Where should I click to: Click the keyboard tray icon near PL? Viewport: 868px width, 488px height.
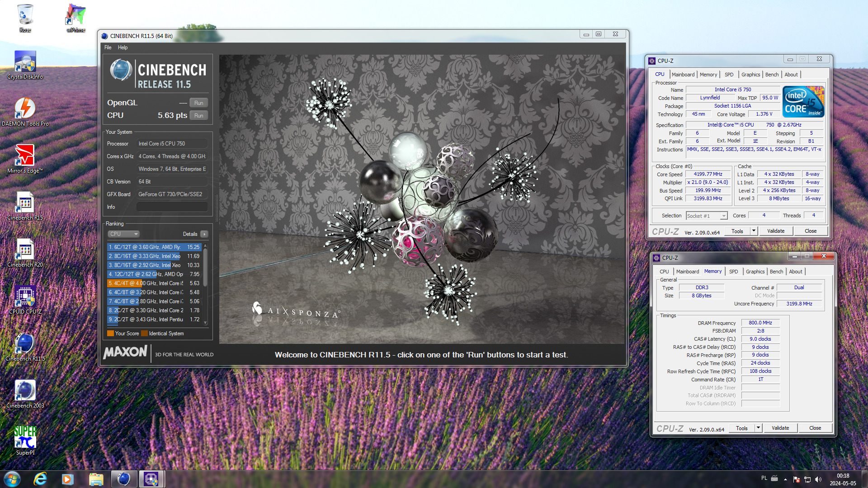[774, 479]
